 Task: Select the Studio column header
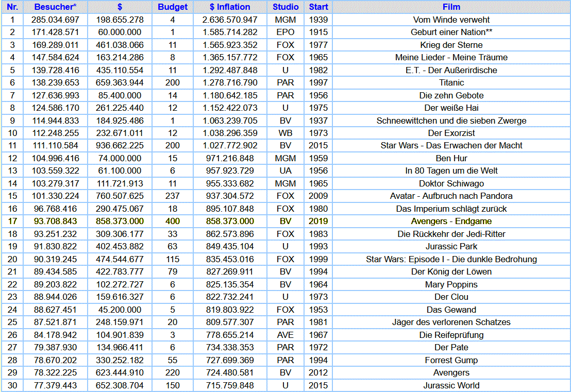click(x=285, y=7)
